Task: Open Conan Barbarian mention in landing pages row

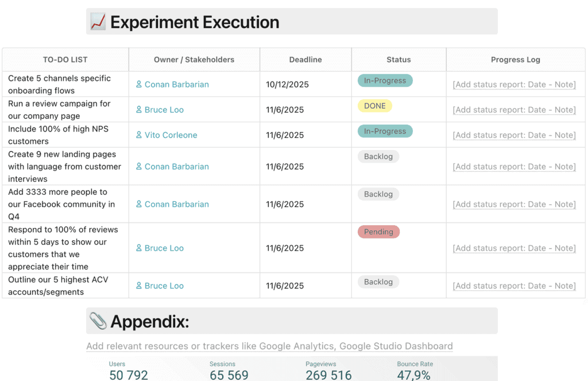Action: (x=176, y=167)
